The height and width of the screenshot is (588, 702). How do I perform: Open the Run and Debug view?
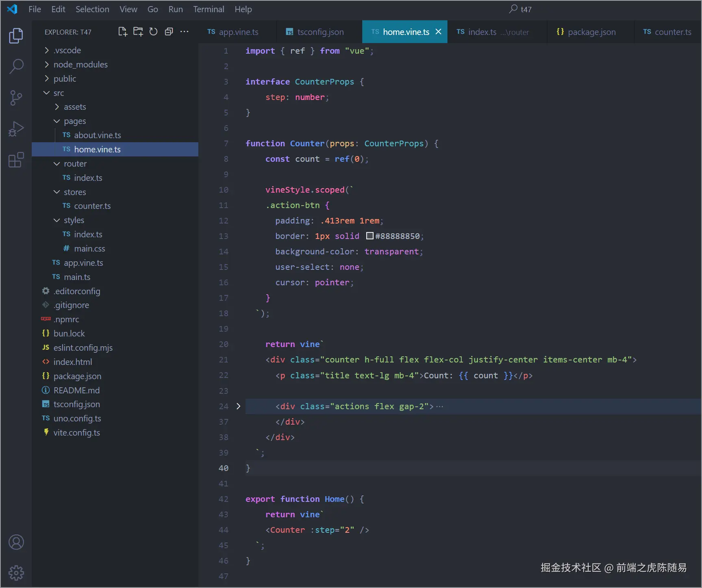[16, 129]
